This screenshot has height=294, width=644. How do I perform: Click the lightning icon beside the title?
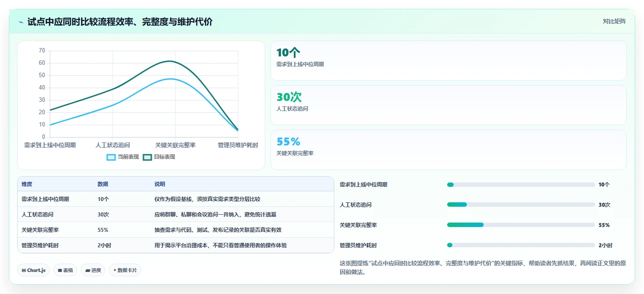tap(21, 22)
